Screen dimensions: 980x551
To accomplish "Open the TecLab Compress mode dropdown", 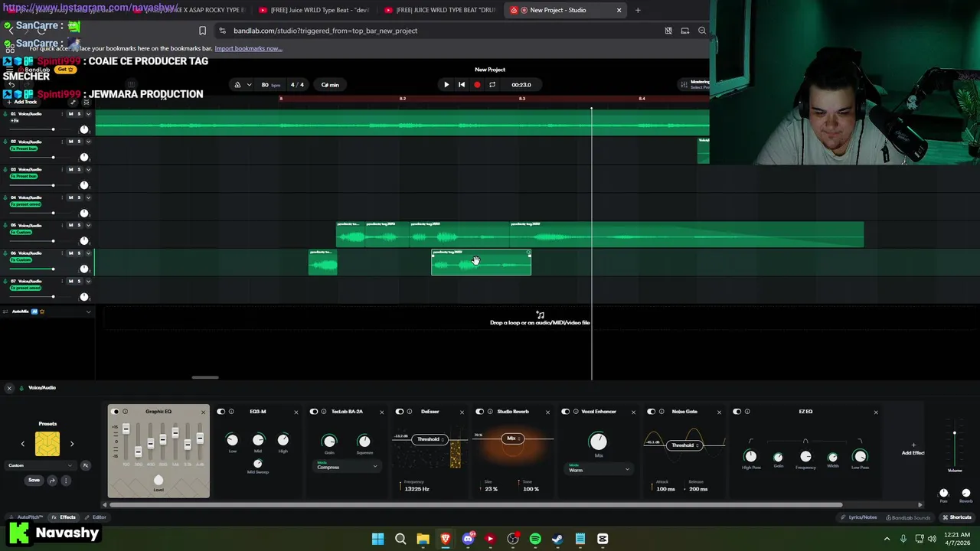I will [347, 466].
